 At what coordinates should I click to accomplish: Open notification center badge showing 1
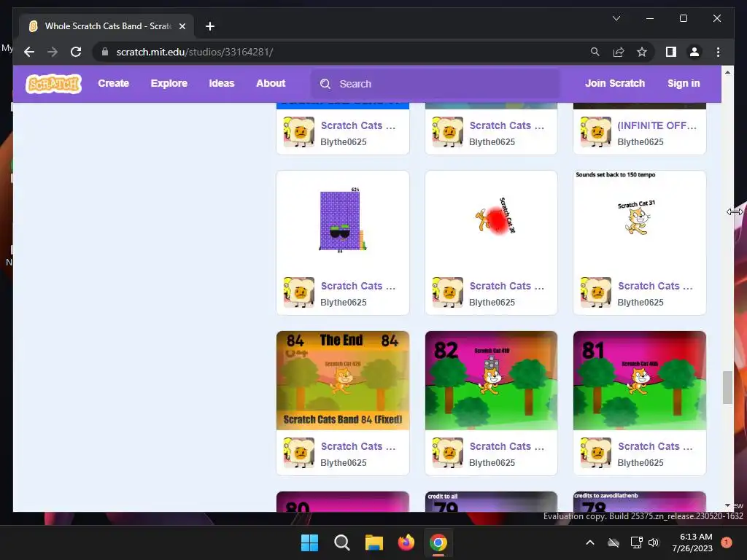[x=726, y=542]
